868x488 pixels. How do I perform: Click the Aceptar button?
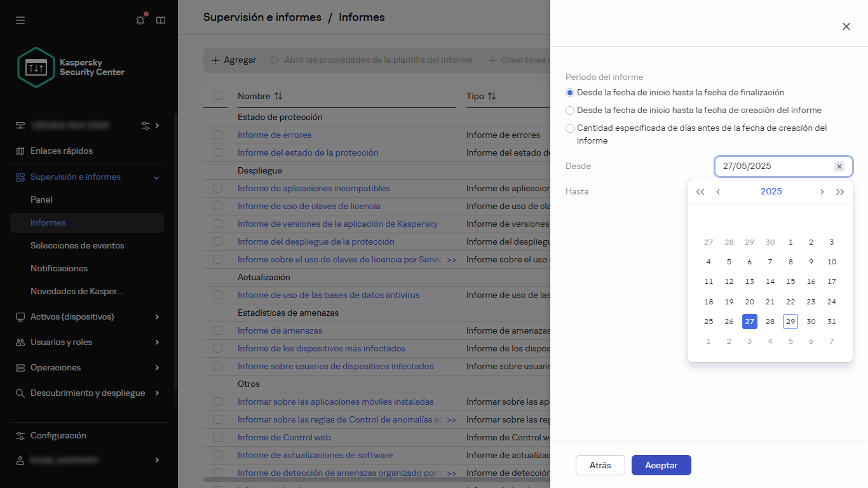[x=661, y=465]
